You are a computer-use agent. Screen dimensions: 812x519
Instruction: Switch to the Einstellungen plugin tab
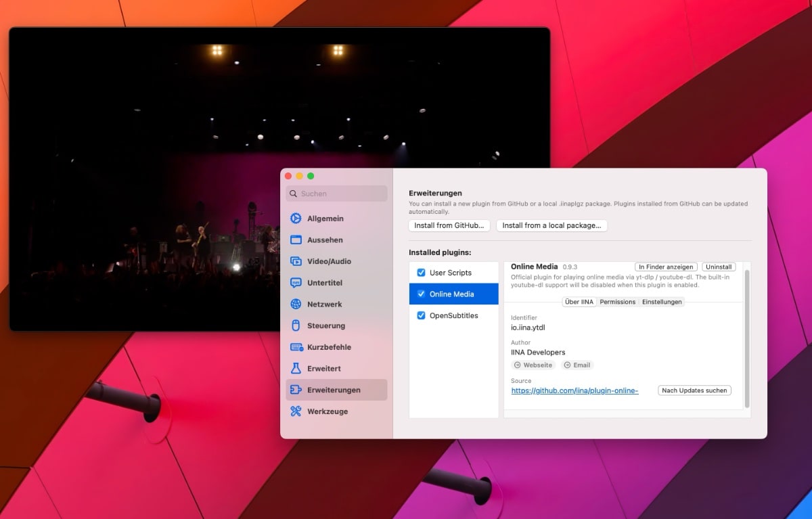[662, 302]
